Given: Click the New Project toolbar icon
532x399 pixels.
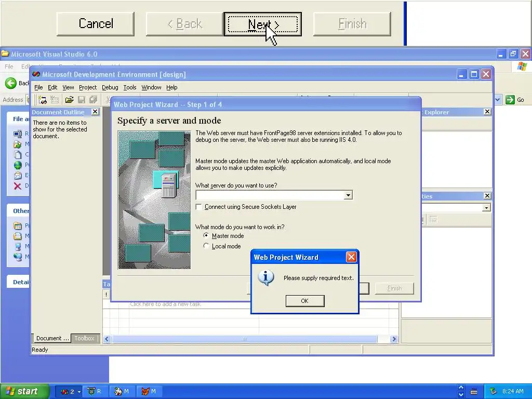Looking at the screenshot, I should pyautogui.click(x=43, y=99).
